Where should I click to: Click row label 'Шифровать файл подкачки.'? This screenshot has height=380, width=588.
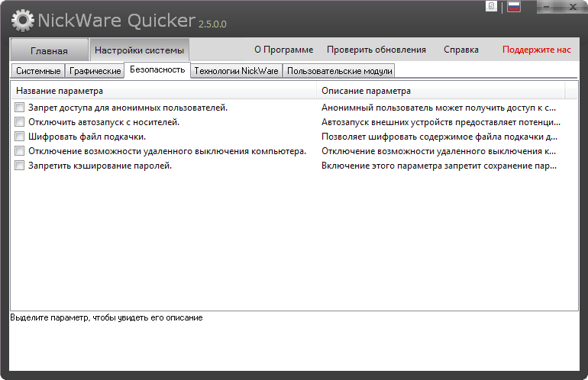(x=87, y=137)
